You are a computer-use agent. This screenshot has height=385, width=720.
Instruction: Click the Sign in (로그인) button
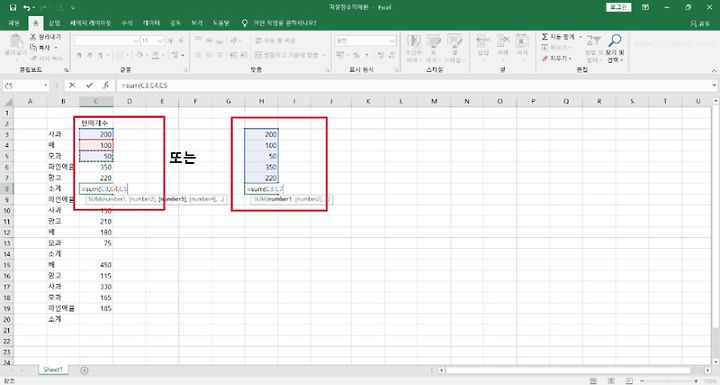(618, 7)
